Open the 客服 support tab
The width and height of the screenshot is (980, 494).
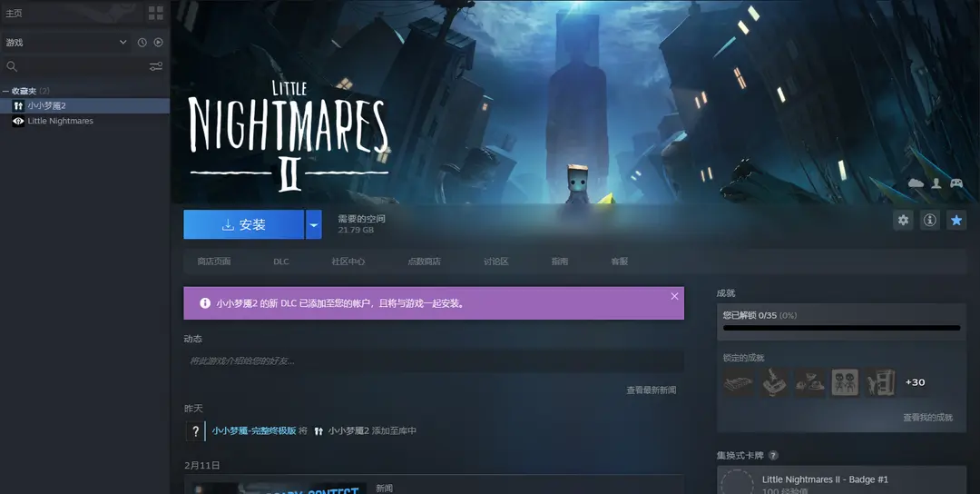[620, 262]
